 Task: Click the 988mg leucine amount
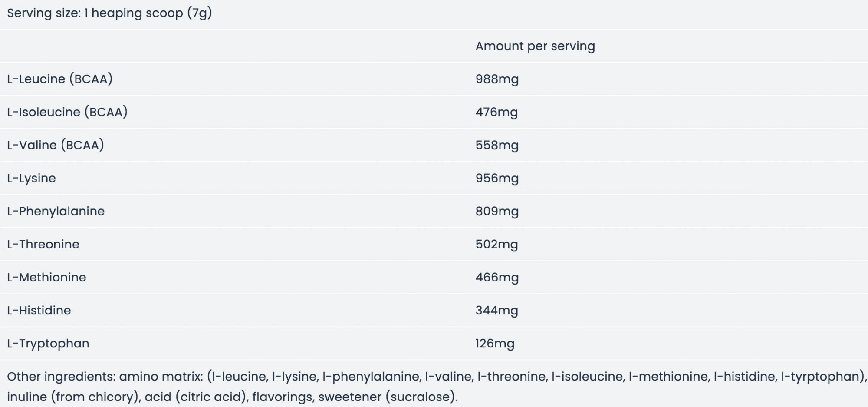497,79
